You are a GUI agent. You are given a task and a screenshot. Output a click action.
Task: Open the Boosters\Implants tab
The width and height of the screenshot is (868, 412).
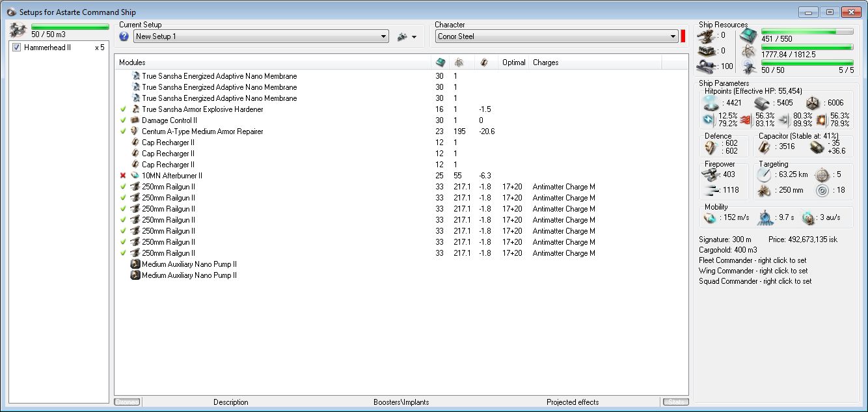tap(401, 402)
